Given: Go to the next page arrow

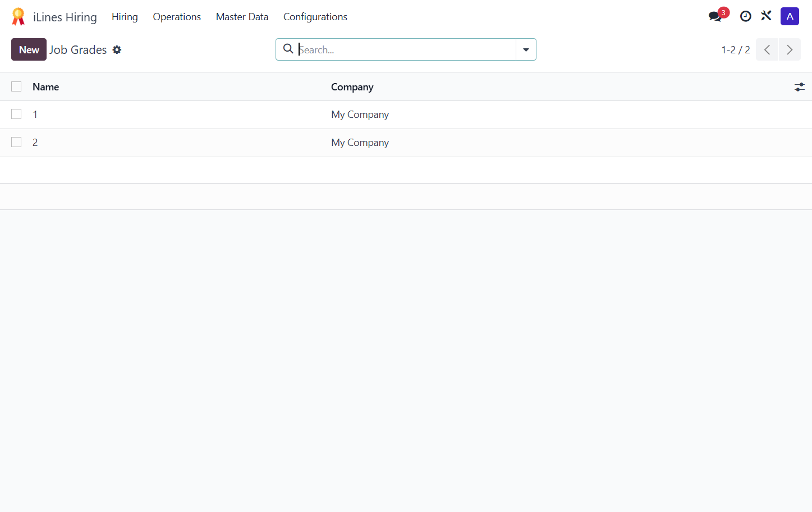Looking at the screenshot, I should (790, 49).
